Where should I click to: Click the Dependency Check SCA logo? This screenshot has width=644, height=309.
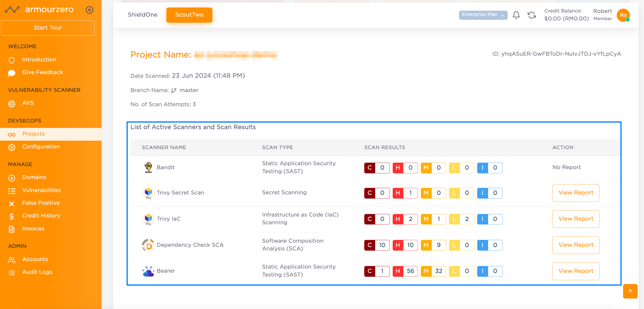148,245
